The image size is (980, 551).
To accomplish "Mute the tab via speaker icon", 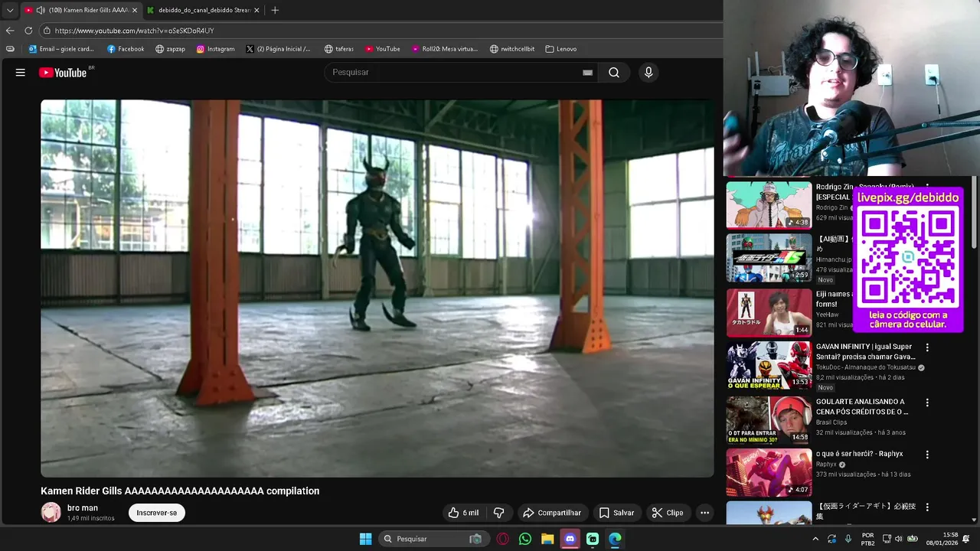I will [40, 10].
